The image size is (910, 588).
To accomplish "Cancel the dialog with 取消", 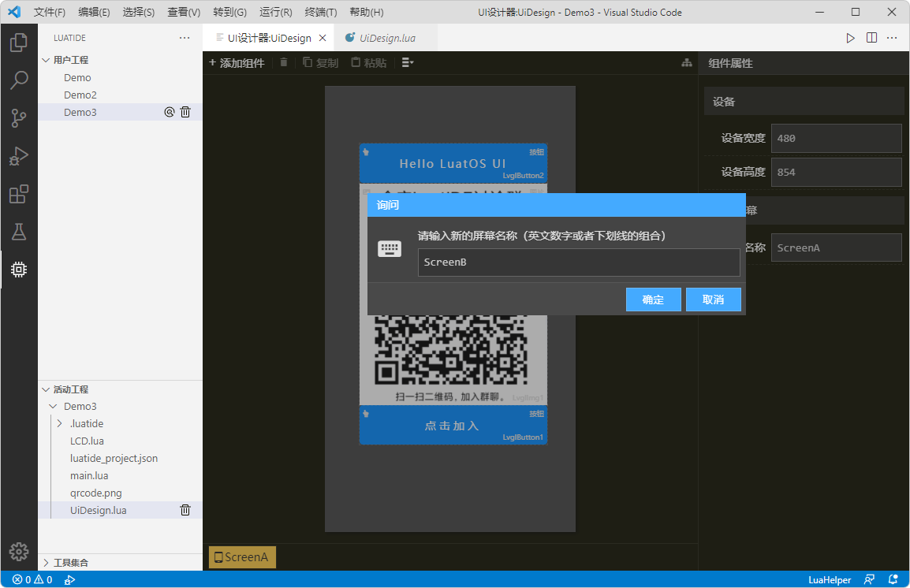I will point(714,300).
